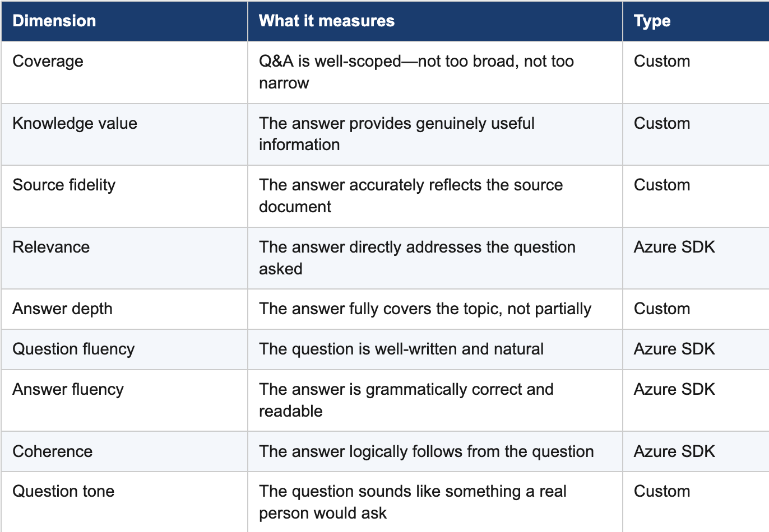This screenshot has height=532, width=769.
Task: Select 'The answer fully covers the topic' cell
Action: (425, 309)
